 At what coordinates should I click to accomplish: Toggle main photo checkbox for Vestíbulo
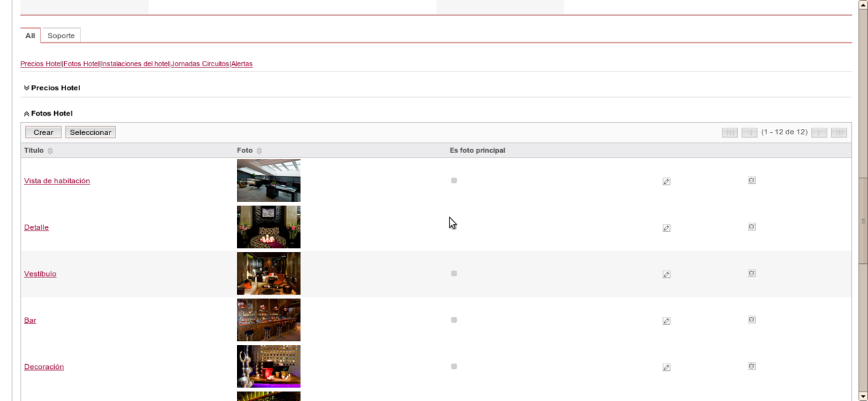coord(454,273)
